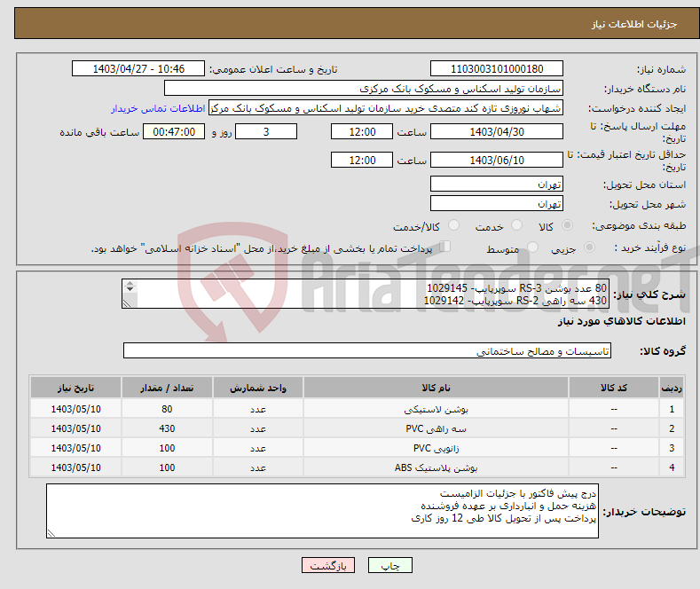
Task: Click goods group field تاسیسات و مصالح ساختمانی
Action: pyautogui.click(x=367, y=350)
